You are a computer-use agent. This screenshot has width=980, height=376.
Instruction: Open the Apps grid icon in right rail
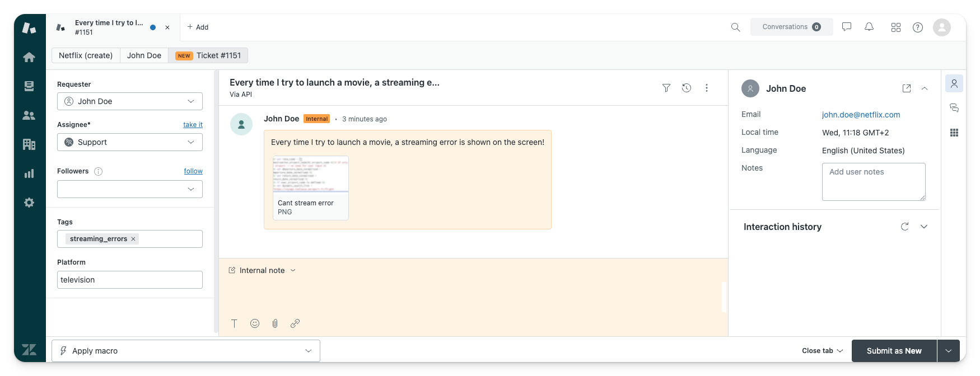coord(954,133)
